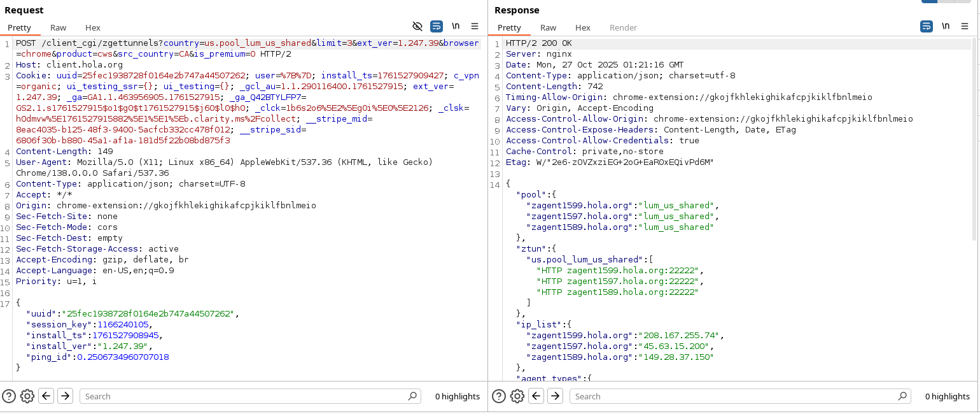This screenshot has height=414, width=980.
Task: Toggle the \n button in Response panel
Action: tap(946, 26)
